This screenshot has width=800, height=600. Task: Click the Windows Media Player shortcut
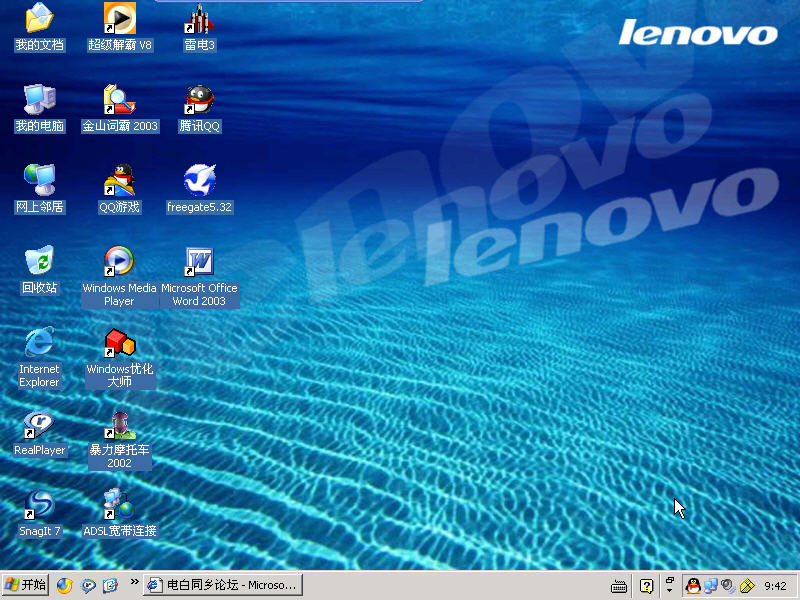[119, 263]
